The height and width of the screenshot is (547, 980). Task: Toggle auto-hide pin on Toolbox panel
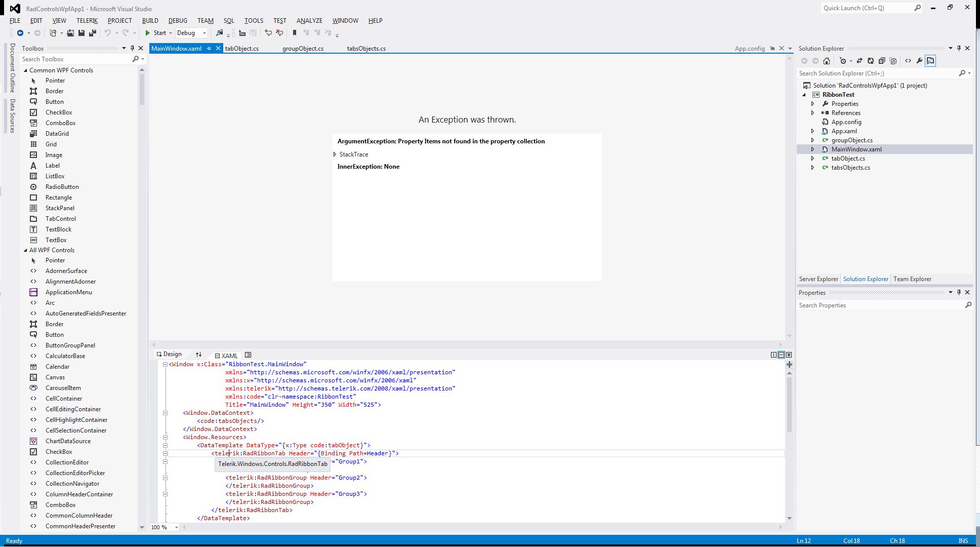point(132,48)
